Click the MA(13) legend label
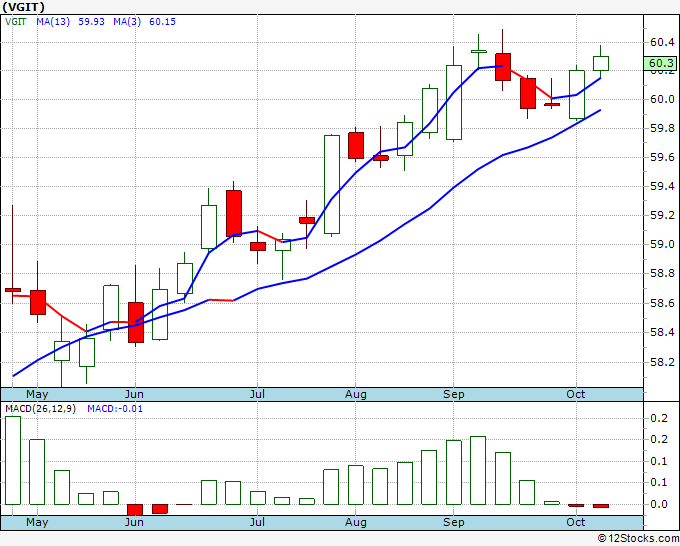Image resolution: width=680 pixels, height=546 pixels. pos(53,22)
